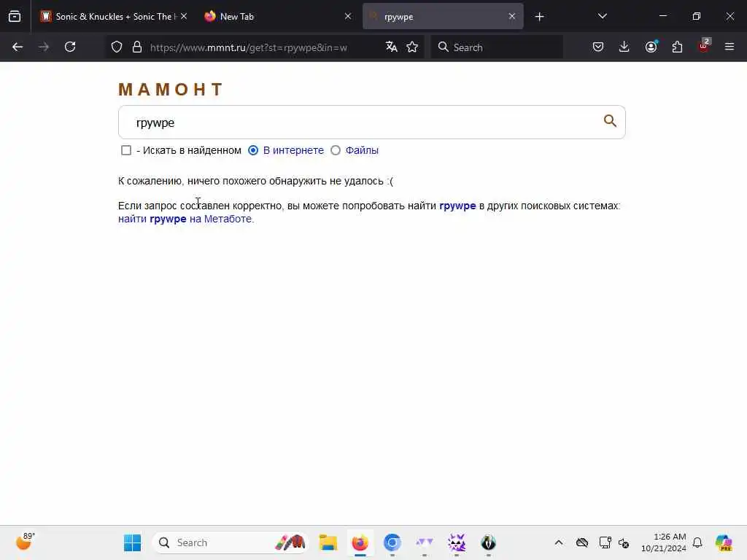The image size is (747, 560).
Task: Open 'найти rpywpe на Метаботе' link
Action: coord(186,219)
